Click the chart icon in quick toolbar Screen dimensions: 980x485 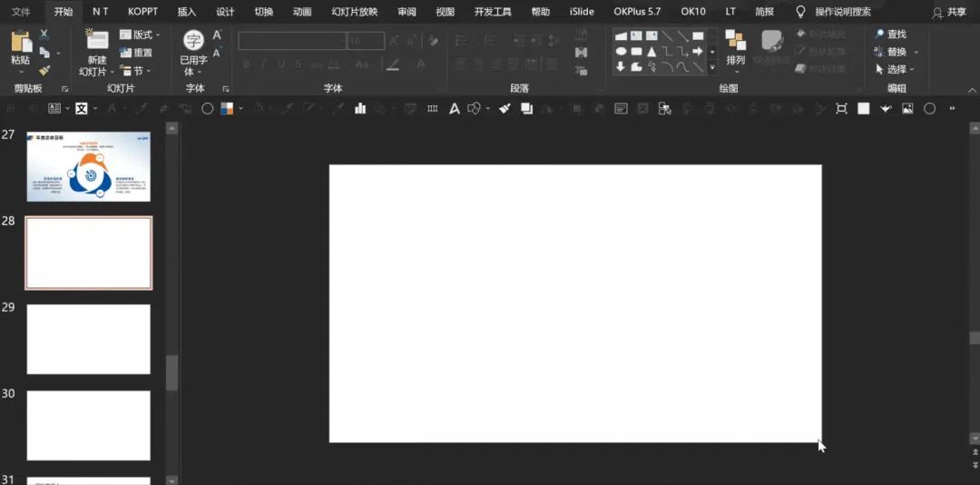click(360, 108)
